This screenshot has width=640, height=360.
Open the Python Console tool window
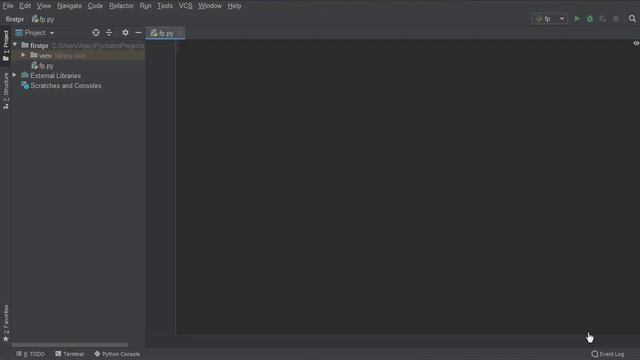[117, 354]
